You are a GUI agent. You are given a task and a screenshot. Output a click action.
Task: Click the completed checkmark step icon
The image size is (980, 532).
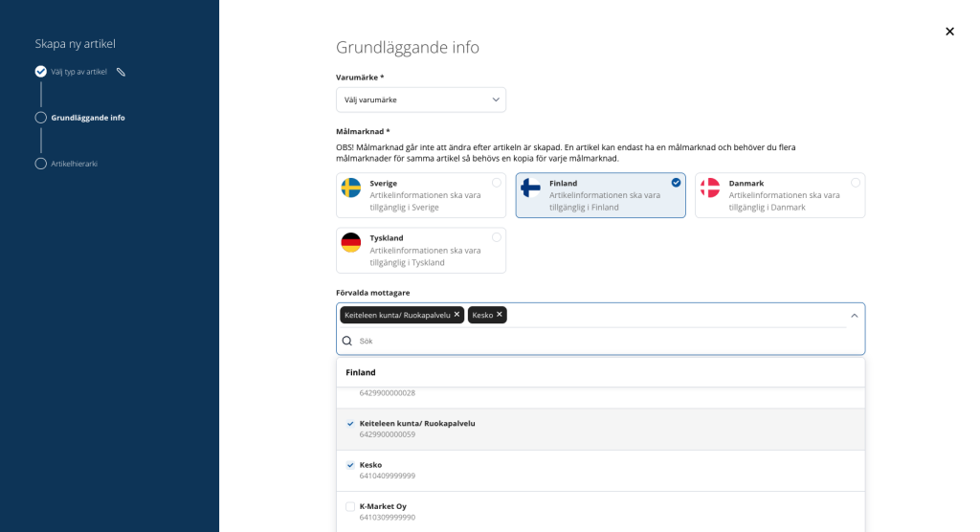(x=40, y=71)
